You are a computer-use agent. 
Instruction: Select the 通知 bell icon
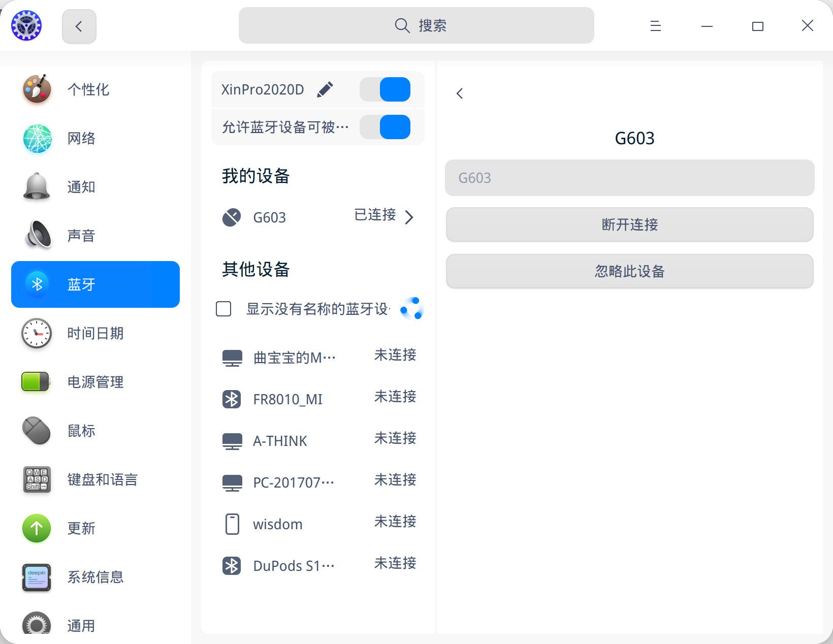pyautogui.click(x=36, y=187)
